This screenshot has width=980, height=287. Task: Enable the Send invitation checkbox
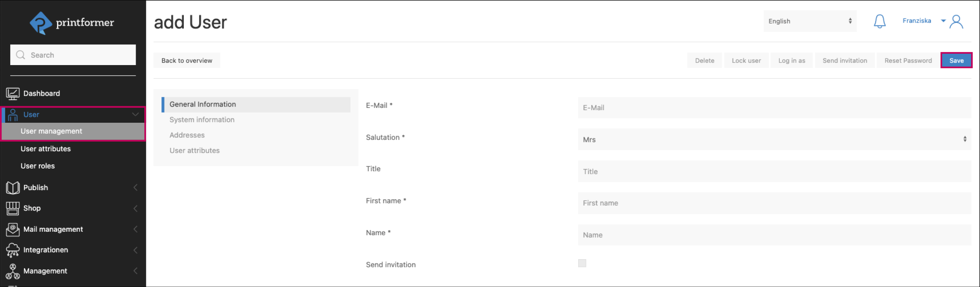pos(582,263)
